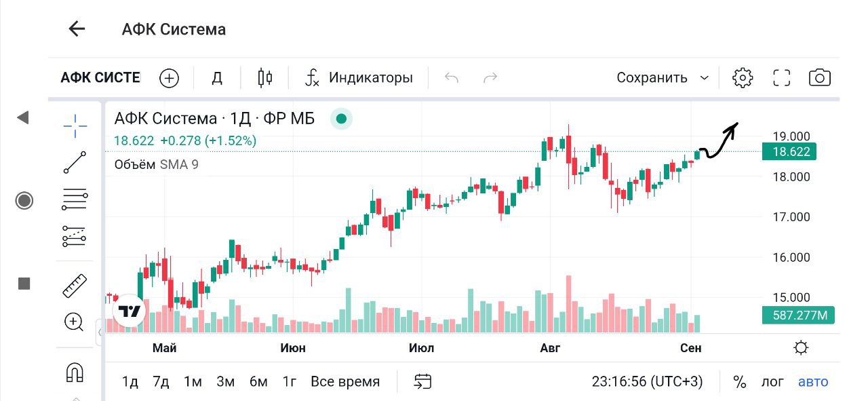
Task: Click the АФК СИСТЕ symbol search field
Action: coord(100,78)
